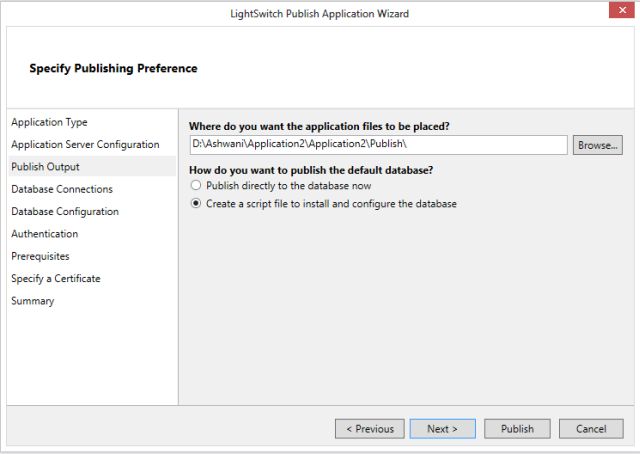Click the Specify Publishing Preference heading
Image resolution: width=640 pixels, height=454 pixels.
point(113,68)
